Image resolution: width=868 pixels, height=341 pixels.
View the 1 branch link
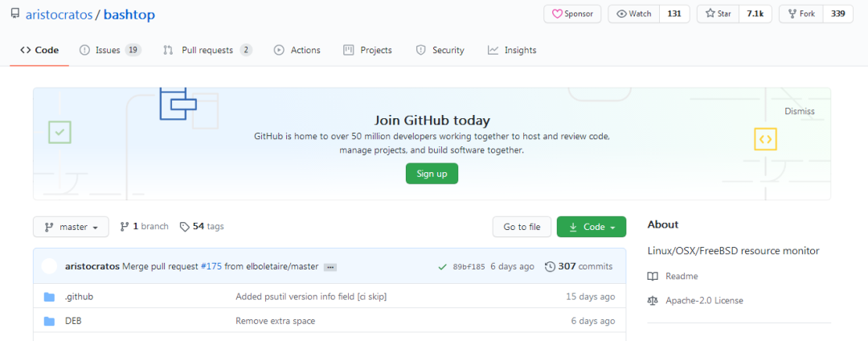click(144, 227)
